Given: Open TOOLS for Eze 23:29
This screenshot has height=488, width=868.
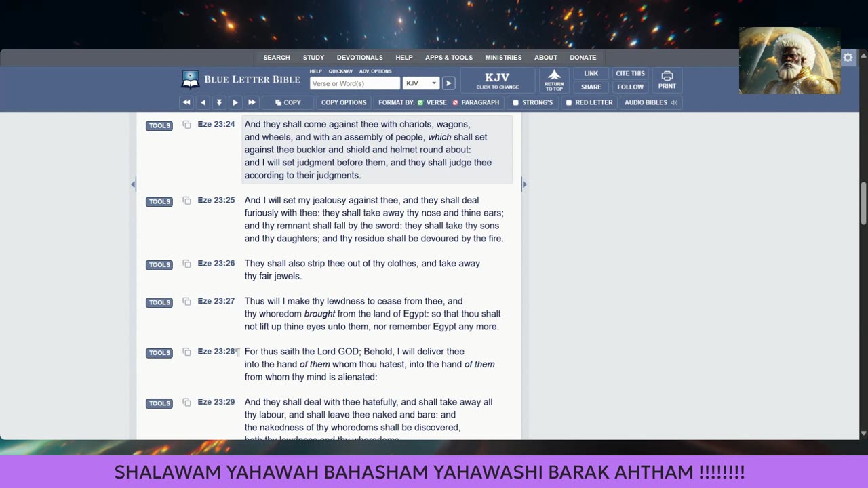Looking at the screenshot, I should click(x=159, y=403).
